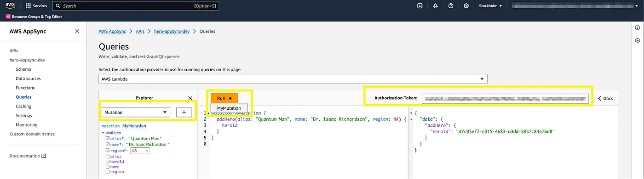Add a new operation with plus button

coord(184,112)
